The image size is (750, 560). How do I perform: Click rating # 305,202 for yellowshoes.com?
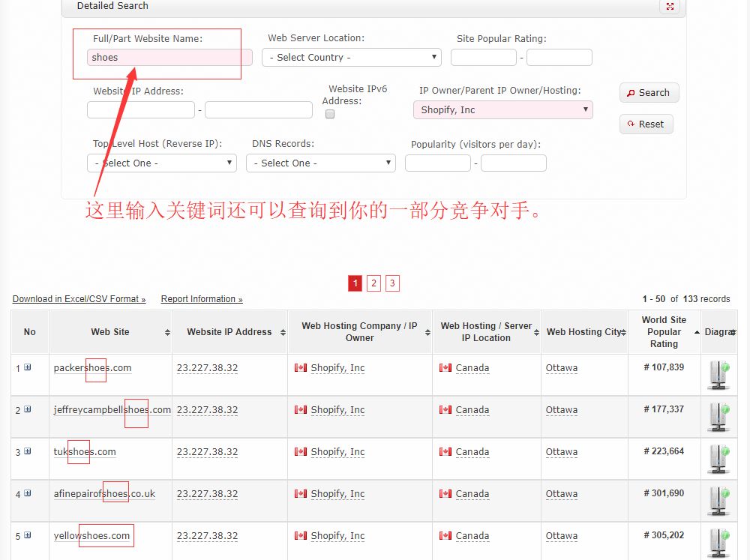point(664,535)
